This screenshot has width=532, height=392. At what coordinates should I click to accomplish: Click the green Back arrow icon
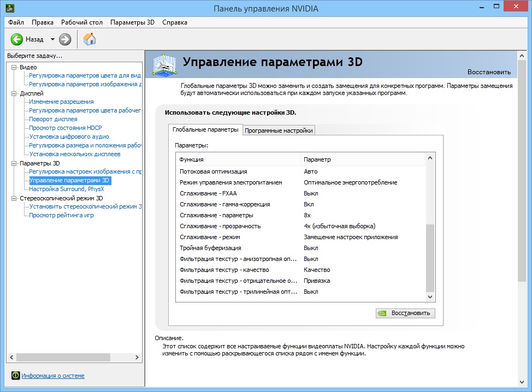click(x=16, y=39)
